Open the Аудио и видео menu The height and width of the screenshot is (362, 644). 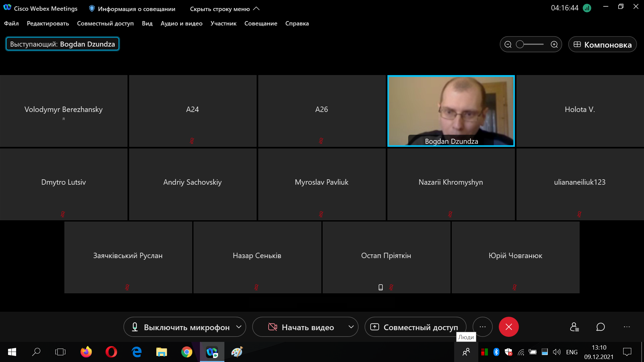[x=181, y=23]
